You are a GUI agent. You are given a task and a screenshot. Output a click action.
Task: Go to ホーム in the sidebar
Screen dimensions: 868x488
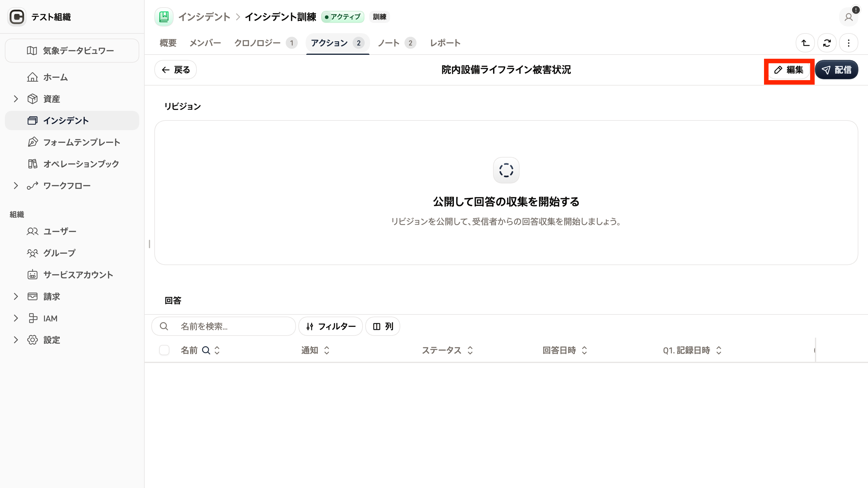pos(72,77)
